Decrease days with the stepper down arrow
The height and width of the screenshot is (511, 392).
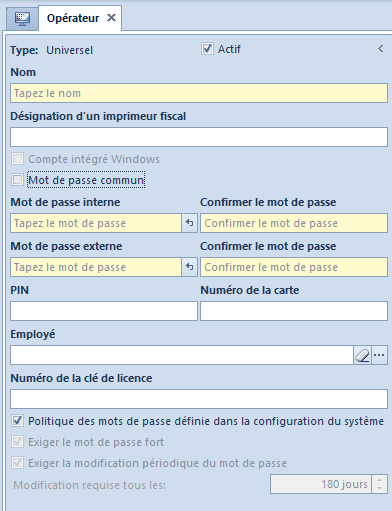(380, 489)
